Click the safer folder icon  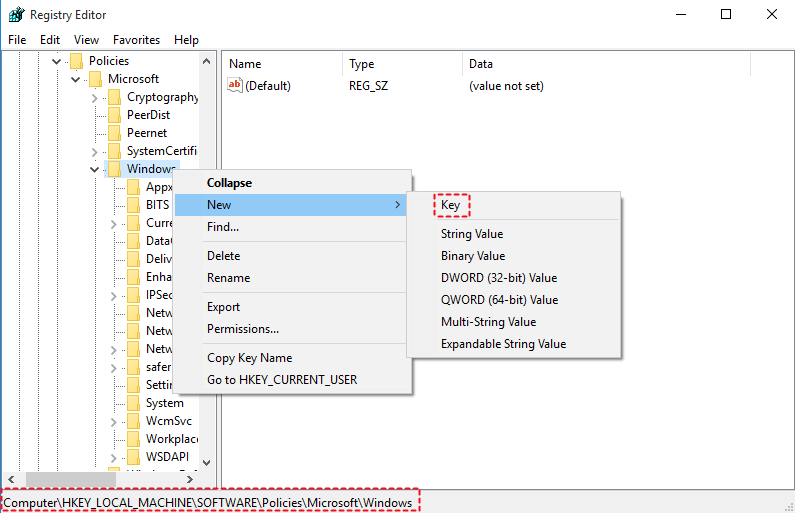click(133, 367)
